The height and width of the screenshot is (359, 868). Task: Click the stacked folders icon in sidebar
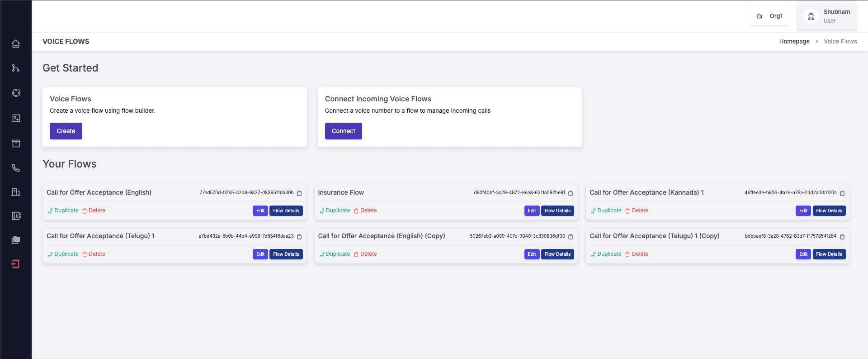point(16,240)
